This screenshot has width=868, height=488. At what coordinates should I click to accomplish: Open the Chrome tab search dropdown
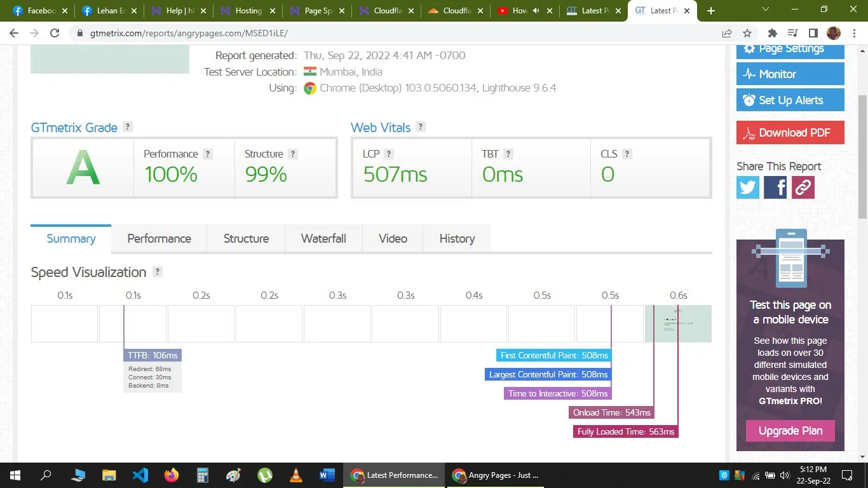[766, 10]
